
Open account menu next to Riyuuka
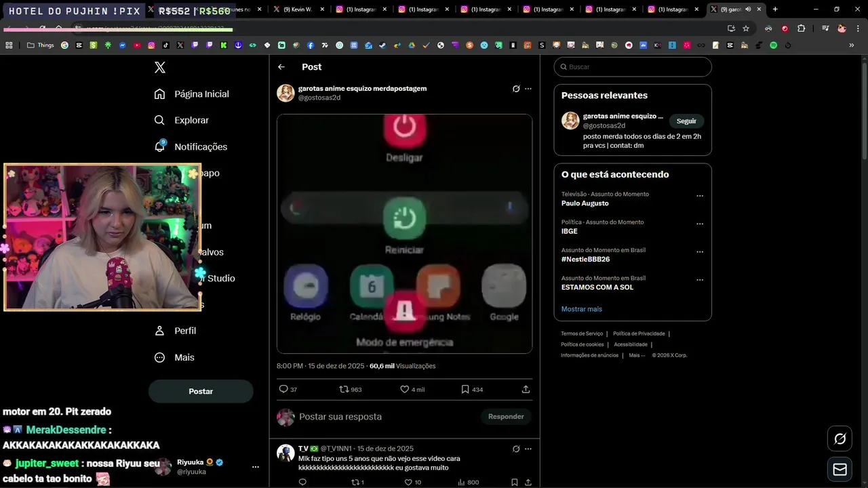[256, 467]
